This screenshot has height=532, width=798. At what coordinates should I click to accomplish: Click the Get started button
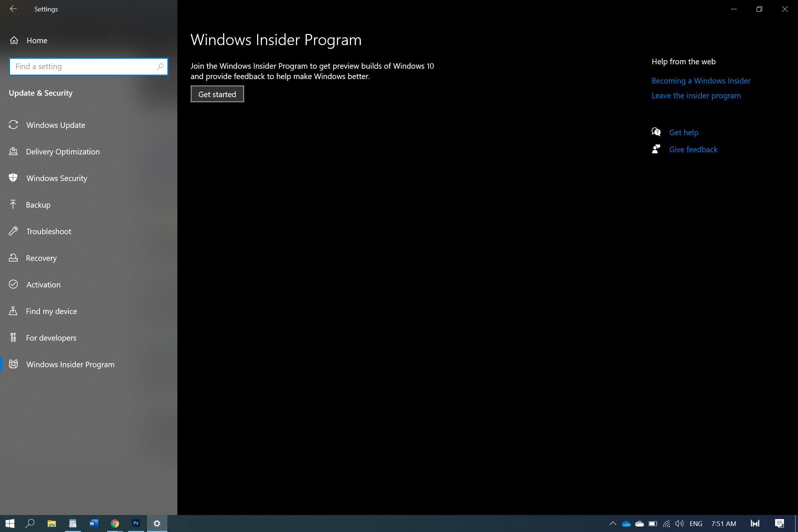tap(217, 94)
